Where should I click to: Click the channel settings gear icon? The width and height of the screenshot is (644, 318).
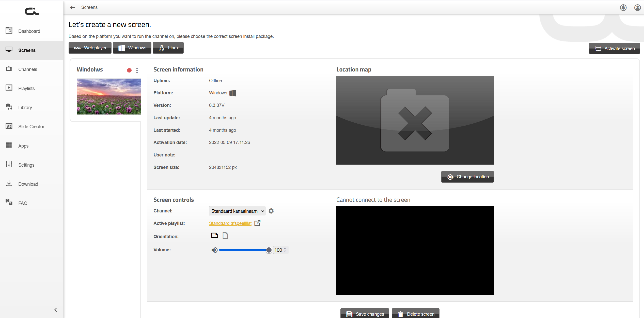pyautogui.click(x=271, y=211)
